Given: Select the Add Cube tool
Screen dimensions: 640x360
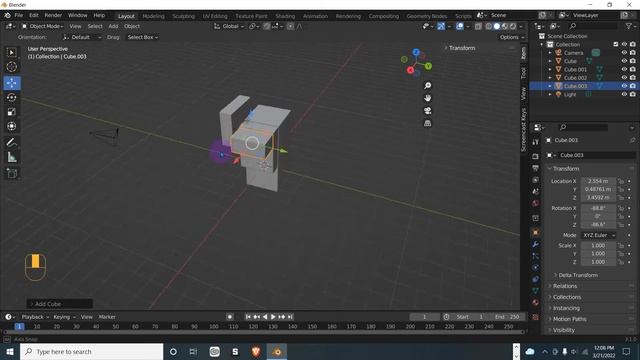Looking at the screenshot, I should click(x=11, y=173).
